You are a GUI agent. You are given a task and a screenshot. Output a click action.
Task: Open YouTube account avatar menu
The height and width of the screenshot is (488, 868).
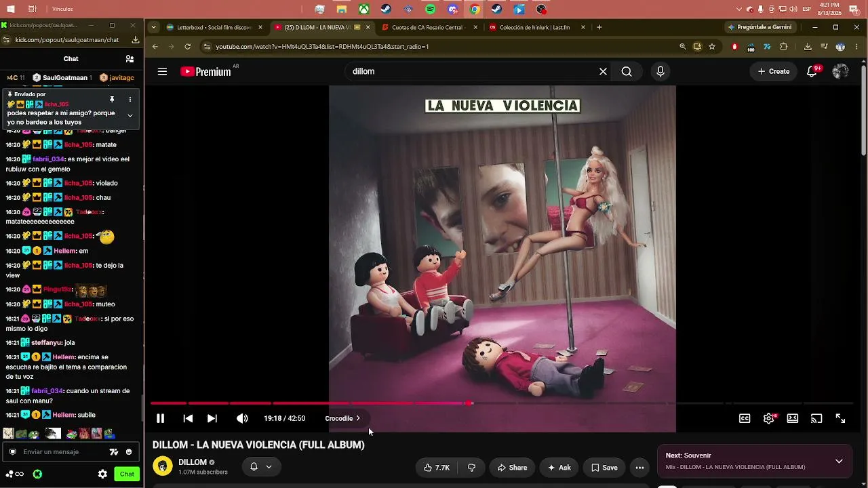coord(840,71)
